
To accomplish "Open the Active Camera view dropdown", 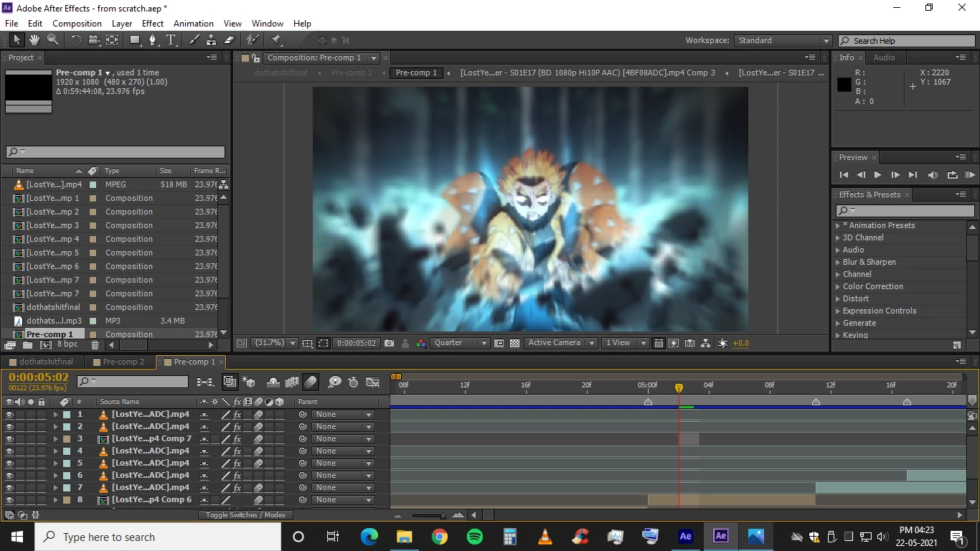I will click(x=561, y=343).
